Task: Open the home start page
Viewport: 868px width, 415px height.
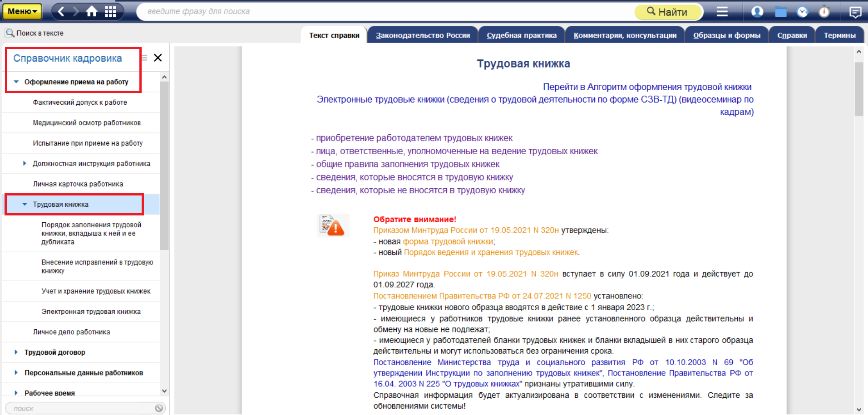Action: pos(92,11)
